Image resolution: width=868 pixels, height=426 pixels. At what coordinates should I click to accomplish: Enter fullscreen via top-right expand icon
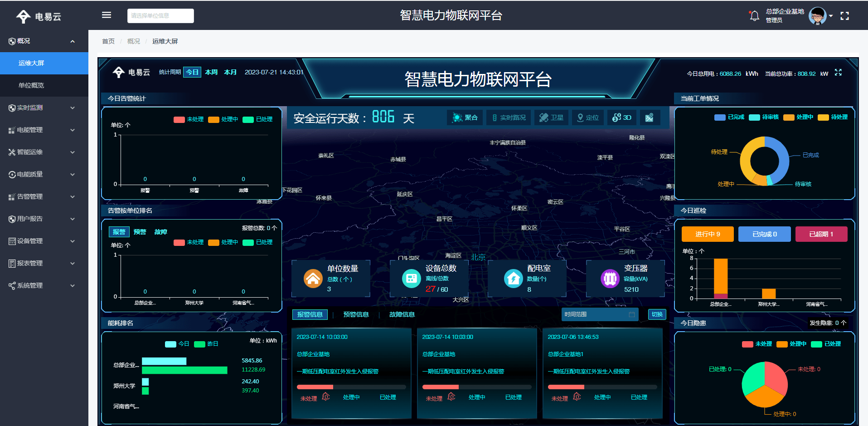[844, 15]
